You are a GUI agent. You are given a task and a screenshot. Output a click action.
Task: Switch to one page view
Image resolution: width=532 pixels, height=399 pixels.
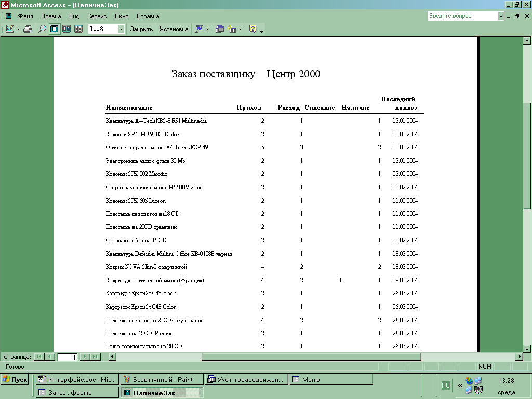(x=54, y=29)
